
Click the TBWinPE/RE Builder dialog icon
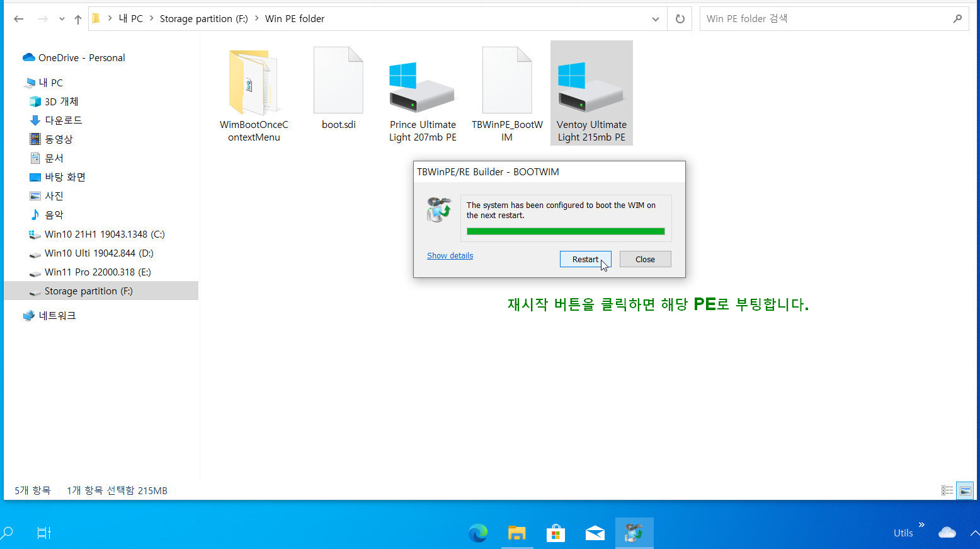pyautogui.click(x=439, y=209)
